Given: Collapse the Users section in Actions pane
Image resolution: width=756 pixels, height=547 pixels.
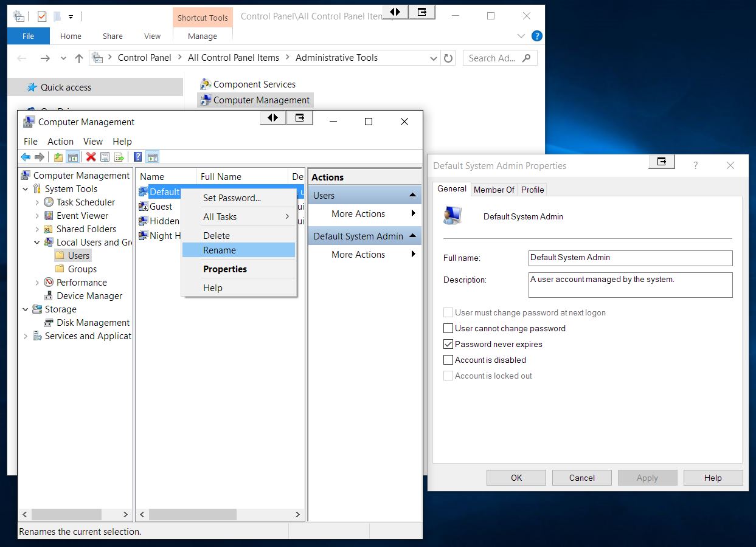Looking at the screenshot, I should 413,195.
